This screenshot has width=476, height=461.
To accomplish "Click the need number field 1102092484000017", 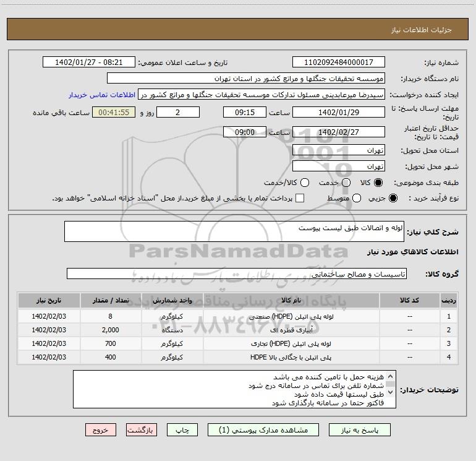I will 339,62.
